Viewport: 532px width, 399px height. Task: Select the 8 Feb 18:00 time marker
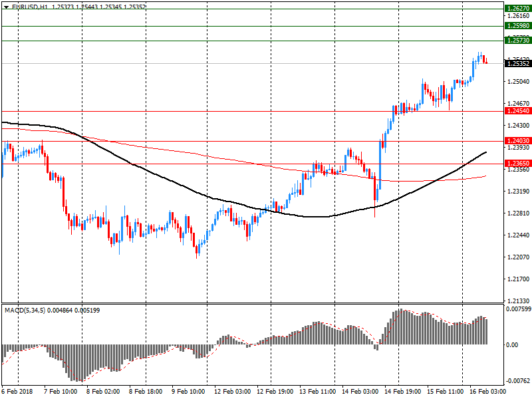click(x=147, y=392)
